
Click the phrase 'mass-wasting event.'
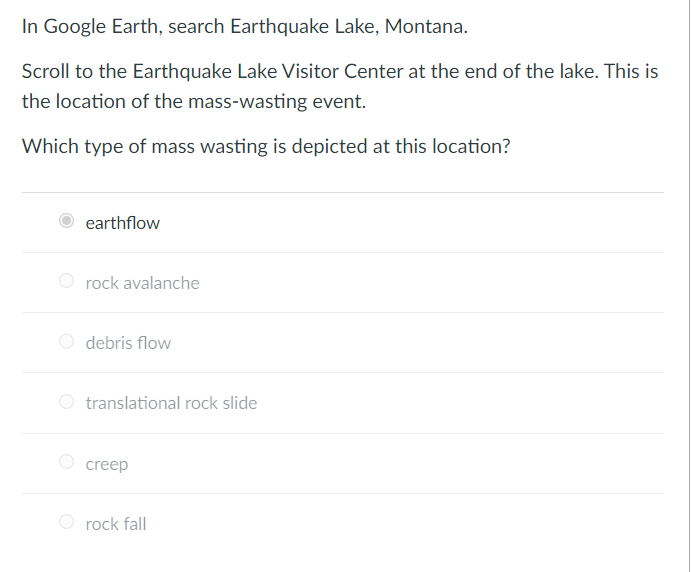[277, 101]
